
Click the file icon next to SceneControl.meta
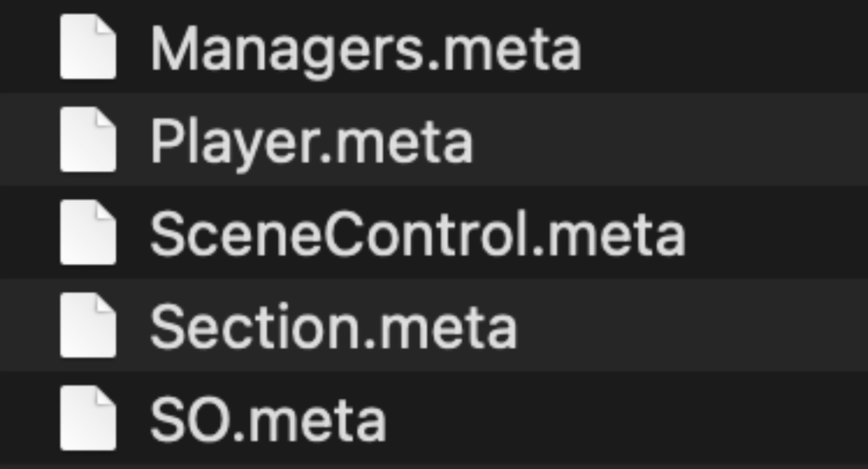coord(88,232)
